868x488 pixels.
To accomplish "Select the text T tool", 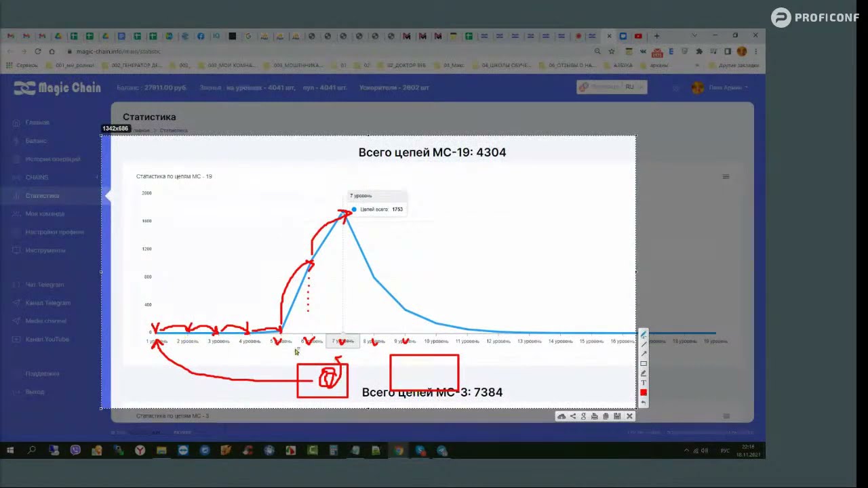I will 644,383.
